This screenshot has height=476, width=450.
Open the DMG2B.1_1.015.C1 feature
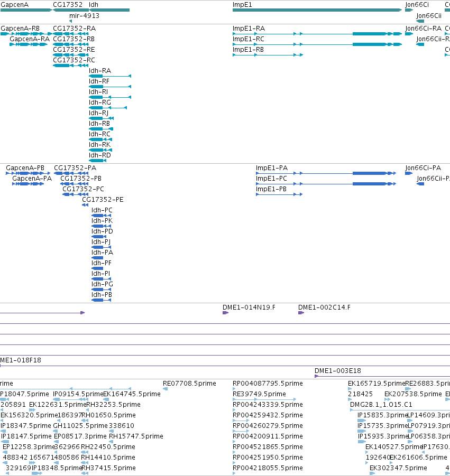[400, 410]
